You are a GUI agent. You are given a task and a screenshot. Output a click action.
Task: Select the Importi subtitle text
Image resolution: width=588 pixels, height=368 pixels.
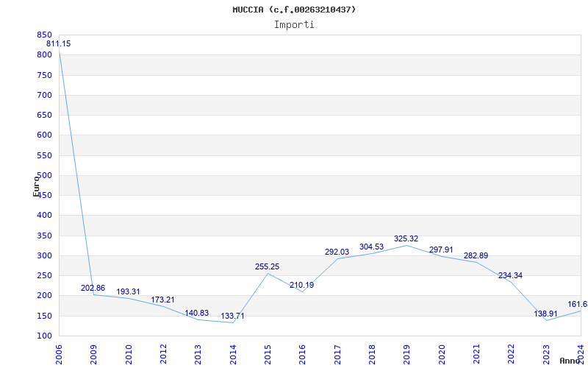coord(294,25)
